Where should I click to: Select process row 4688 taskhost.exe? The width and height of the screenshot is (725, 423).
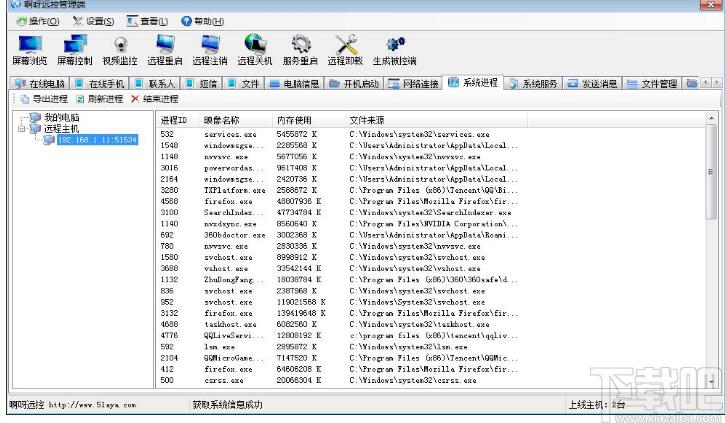342,324
